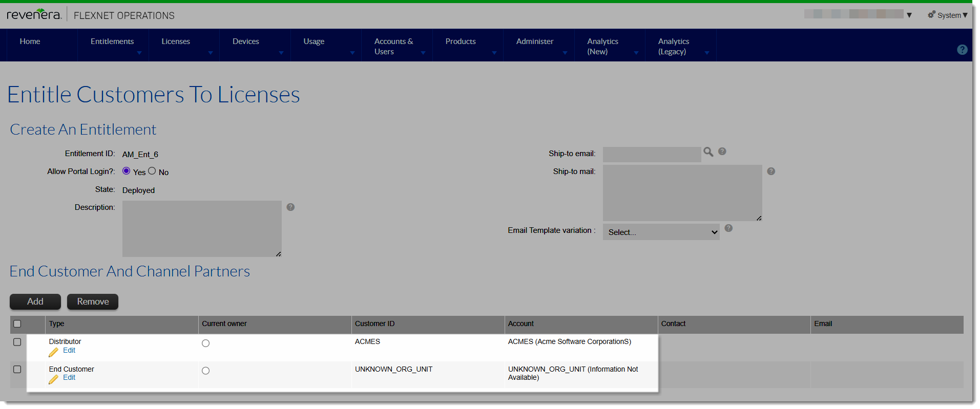Set End Customer as current owner
The width and height of the screenshot is (980, 409).
pos(205,371)
